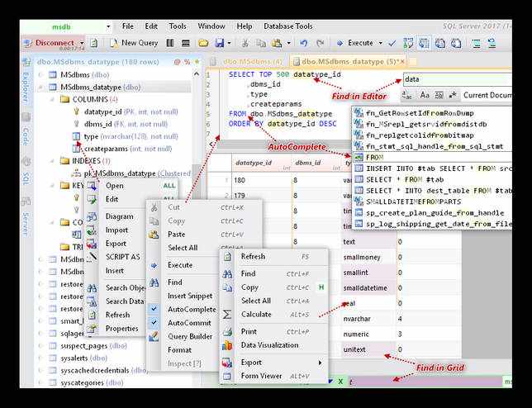Select SMALLDATETIMEFROMPARTS autocomplete suggestion
The width and height of the screenshot is (532, 408).
pos(432,202)
